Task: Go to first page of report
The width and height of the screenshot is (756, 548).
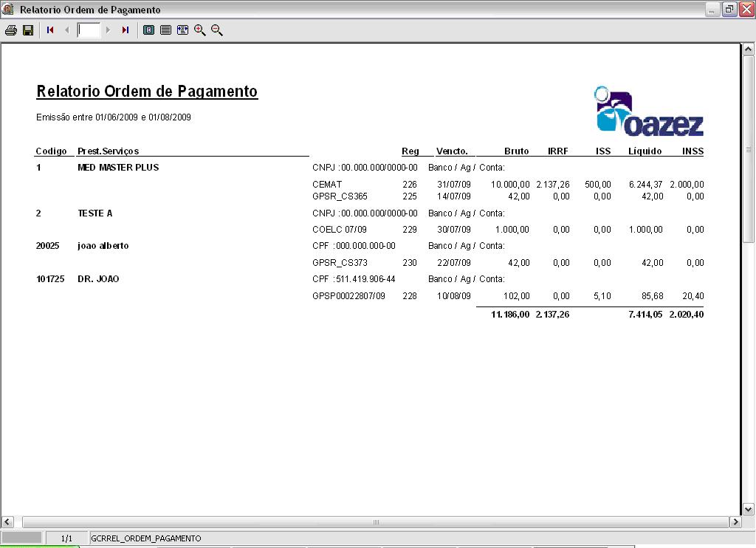Action: tap(50, 30)
